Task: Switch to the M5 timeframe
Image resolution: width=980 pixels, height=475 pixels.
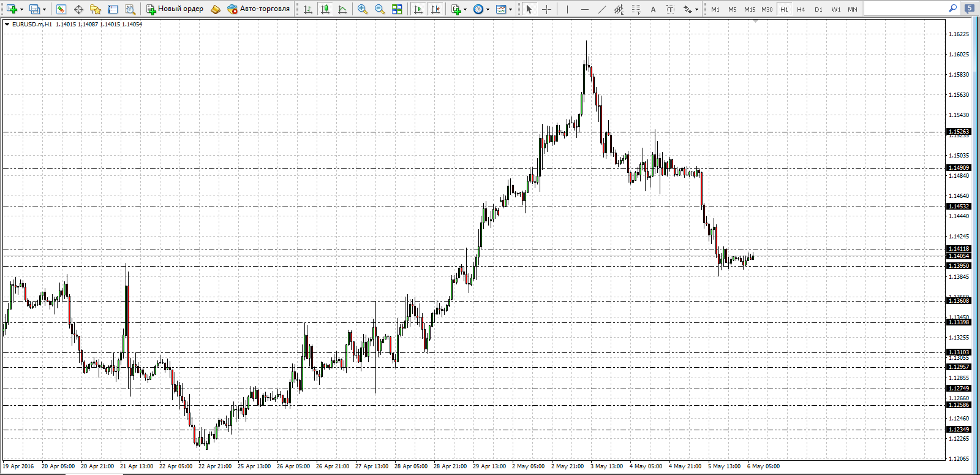Action: click(733, 9)
